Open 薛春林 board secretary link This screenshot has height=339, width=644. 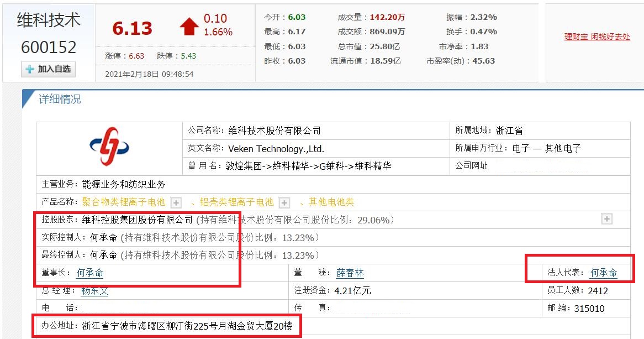tap(350, 273)
